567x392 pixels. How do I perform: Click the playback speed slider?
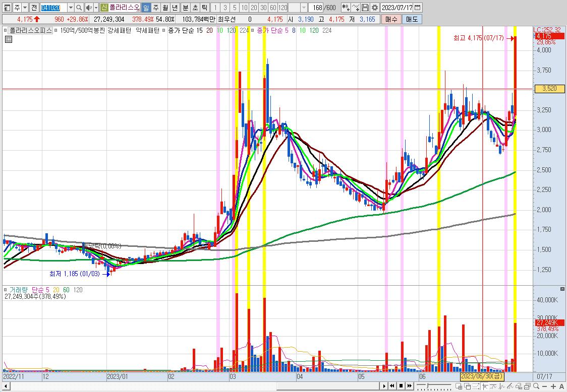433,386
